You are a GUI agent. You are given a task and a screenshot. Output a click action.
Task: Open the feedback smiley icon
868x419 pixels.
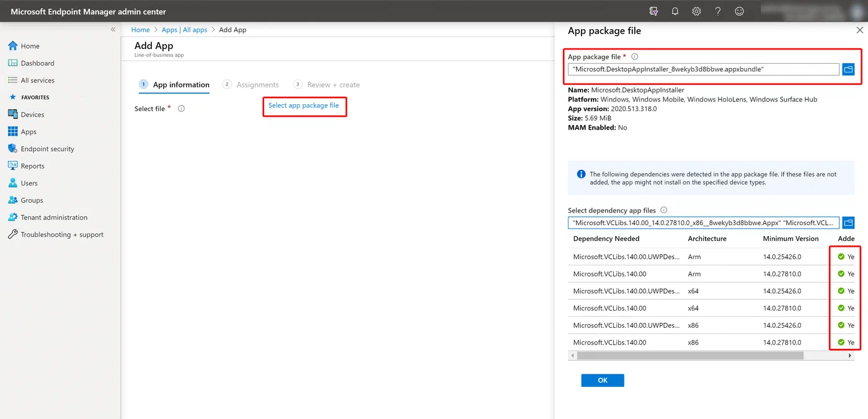(x=739, y=11)
